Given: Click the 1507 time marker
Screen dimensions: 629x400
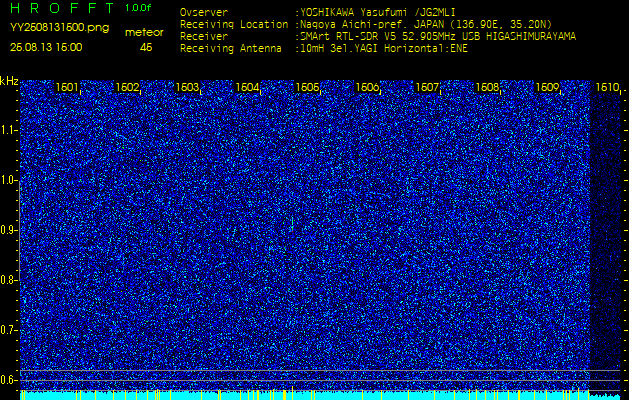Looking at the screenshot, I should (427, 87).
